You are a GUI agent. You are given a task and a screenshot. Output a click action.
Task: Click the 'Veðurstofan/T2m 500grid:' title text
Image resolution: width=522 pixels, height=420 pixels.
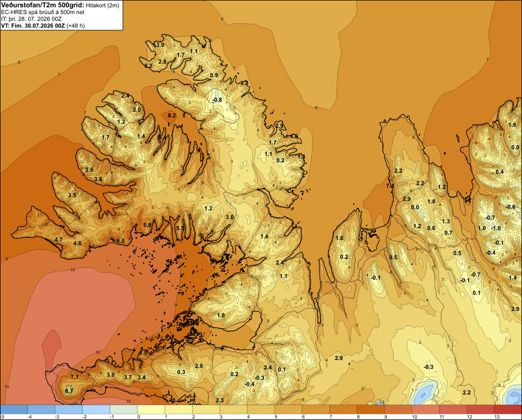42,5
